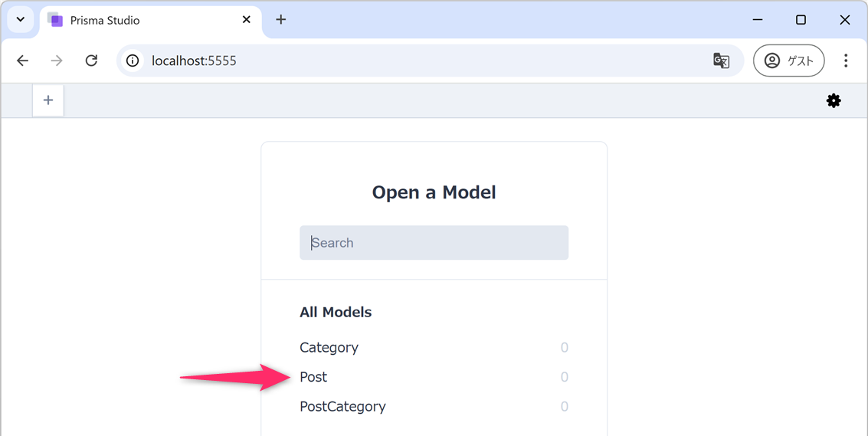Viewport: 868px width, 436px height.
Task: Add a new Prisma Studio tab
Action: pos(48,100)
